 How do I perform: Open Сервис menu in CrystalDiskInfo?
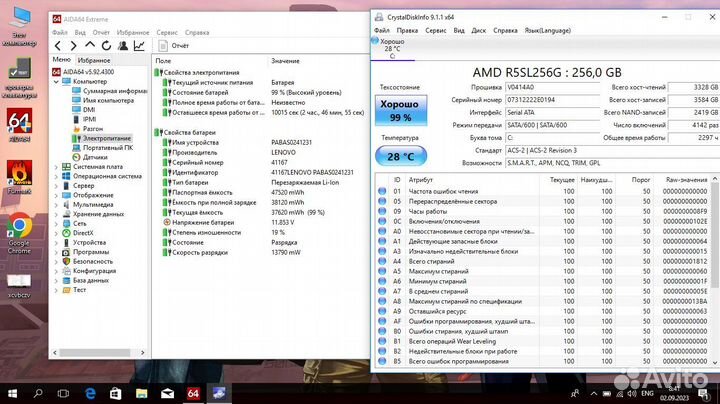pos(436,30)
